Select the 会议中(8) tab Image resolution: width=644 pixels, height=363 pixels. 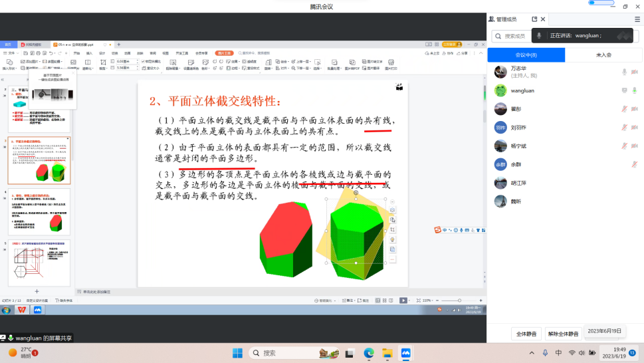(x=526, y=55)
